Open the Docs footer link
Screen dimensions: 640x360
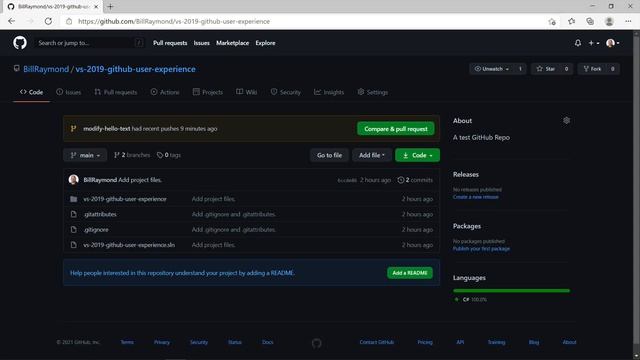(268, 342)
